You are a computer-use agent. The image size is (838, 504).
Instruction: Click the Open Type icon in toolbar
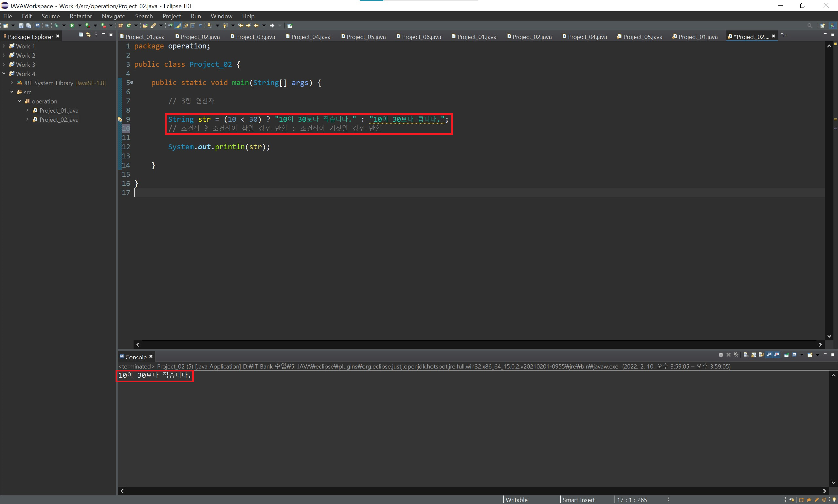point(145,26)
